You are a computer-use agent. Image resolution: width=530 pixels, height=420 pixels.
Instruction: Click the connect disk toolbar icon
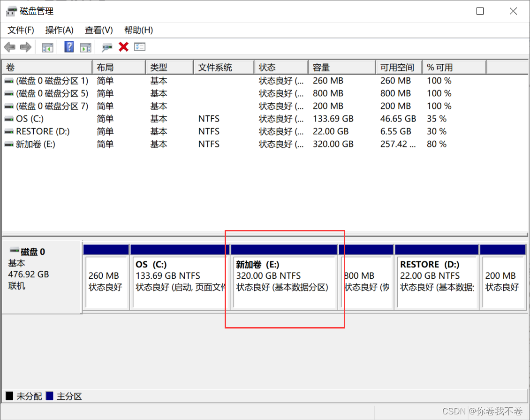[x=107, y=47]
